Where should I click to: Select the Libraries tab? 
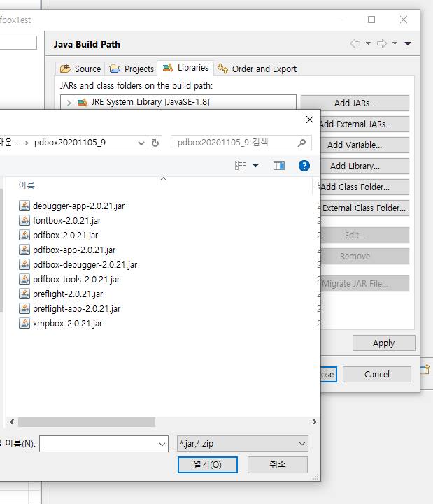[185, 68]
